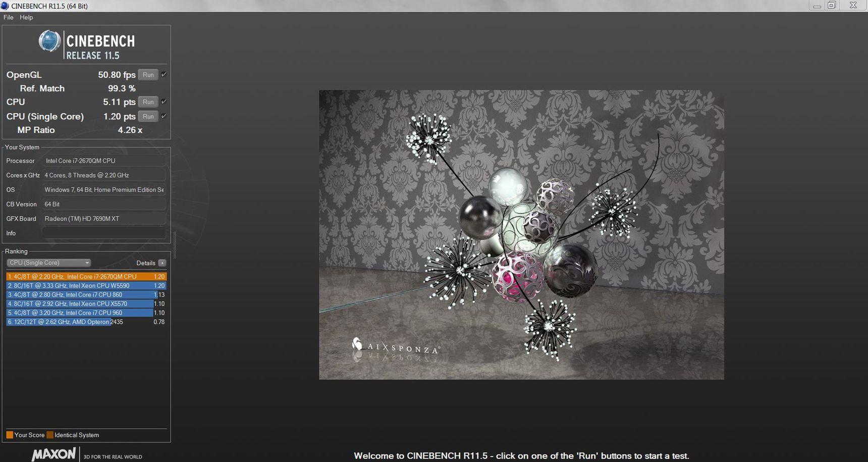
Task: Click the Your Score orange legend swatch
Action: 10,435
